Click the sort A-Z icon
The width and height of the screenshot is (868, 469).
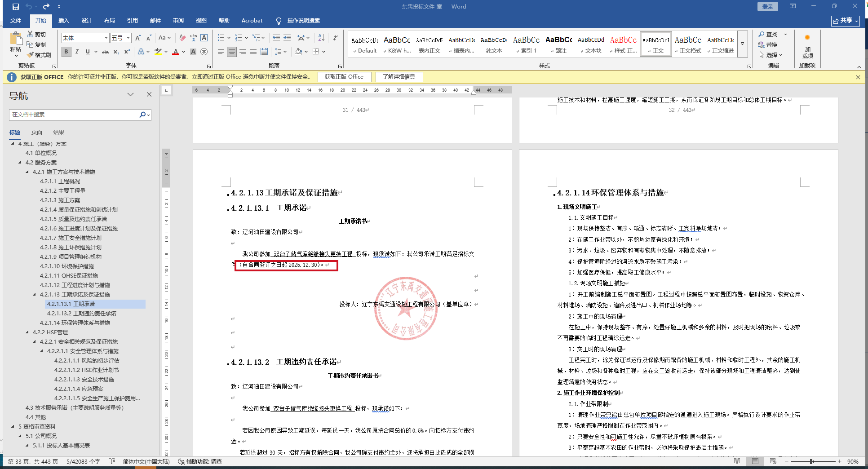coord(321,38)
